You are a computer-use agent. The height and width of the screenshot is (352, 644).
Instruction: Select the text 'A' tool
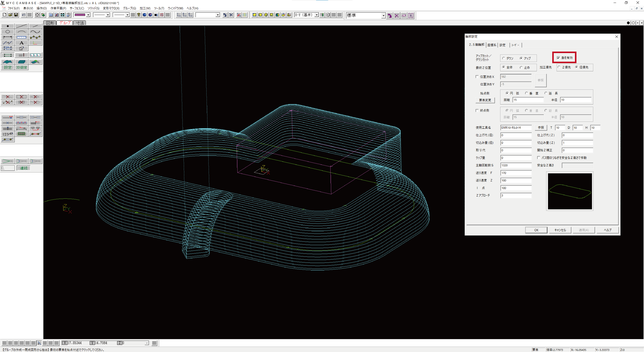tap(21, 43)
